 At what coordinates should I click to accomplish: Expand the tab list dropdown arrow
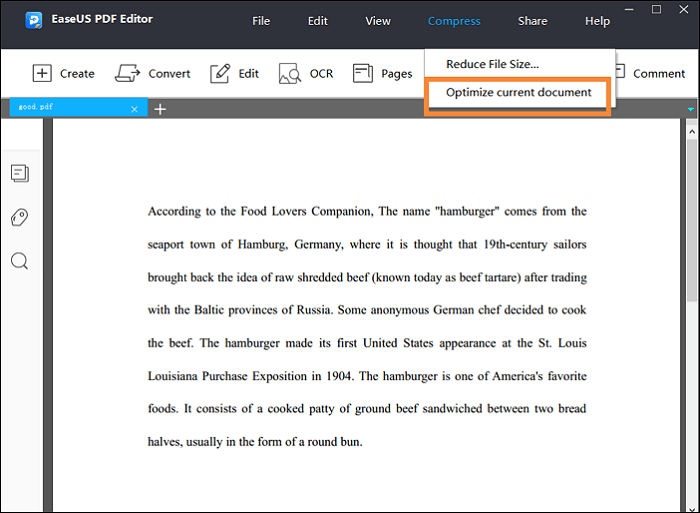tap(691, 109)
